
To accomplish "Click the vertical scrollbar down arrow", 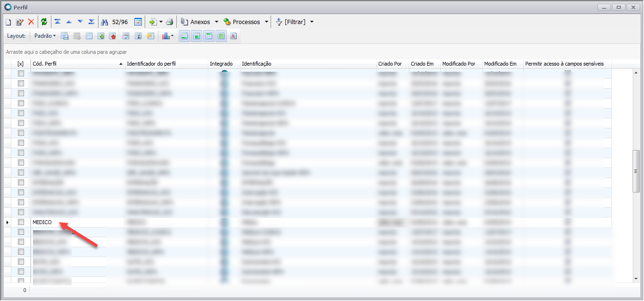I will tap(636, 279).
